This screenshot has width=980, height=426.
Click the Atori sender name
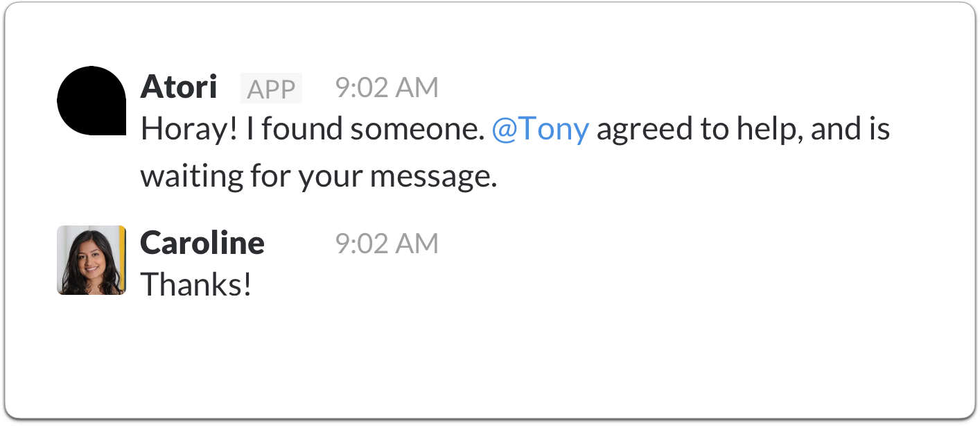coord(179,87)
